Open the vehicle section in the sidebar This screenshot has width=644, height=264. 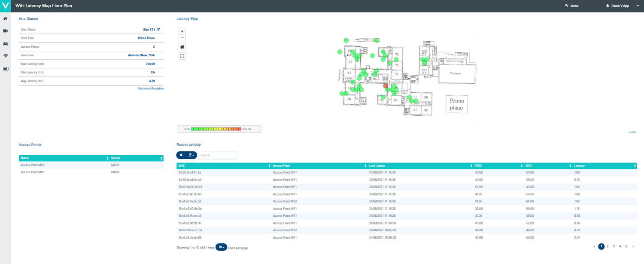click(6, 43)
